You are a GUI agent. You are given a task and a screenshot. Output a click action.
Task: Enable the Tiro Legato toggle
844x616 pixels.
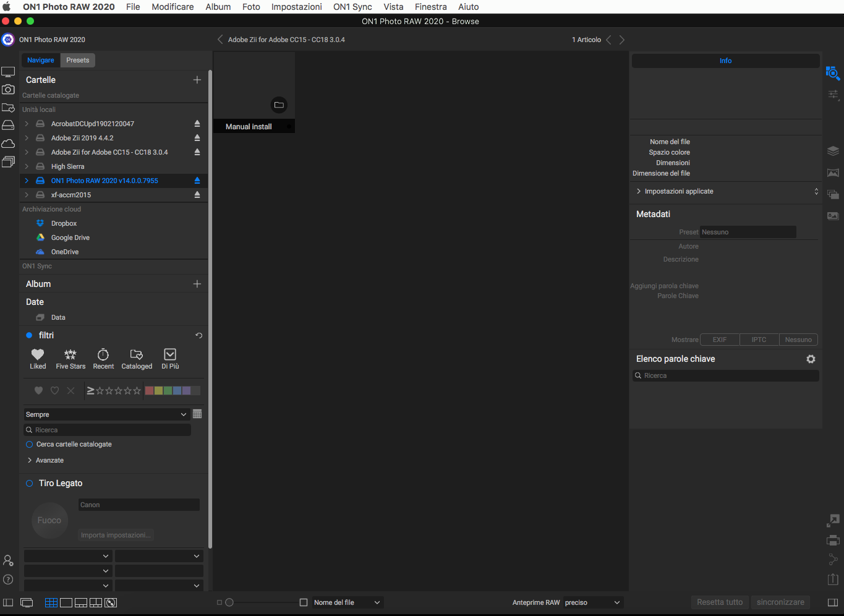point(29,483)
